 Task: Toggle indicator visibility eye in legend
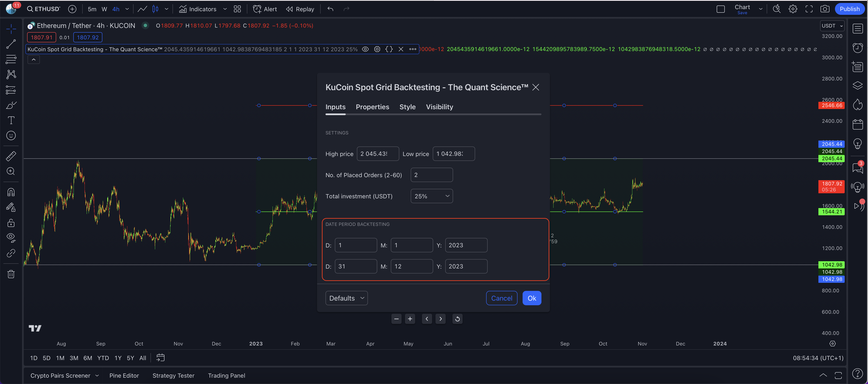(x=365, y=49)
